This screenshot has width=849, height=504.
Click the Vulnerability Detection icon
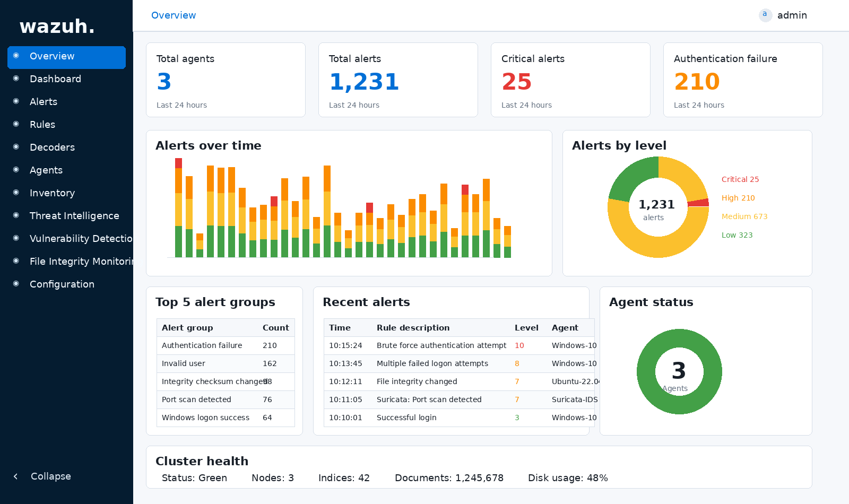pos(15,238)
